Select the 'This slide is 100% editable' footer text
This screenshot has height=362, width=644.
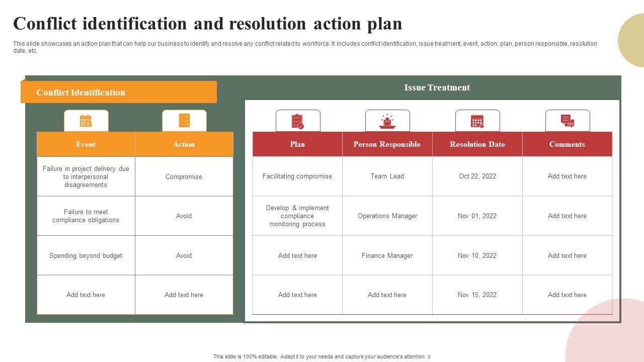[322, 356]
